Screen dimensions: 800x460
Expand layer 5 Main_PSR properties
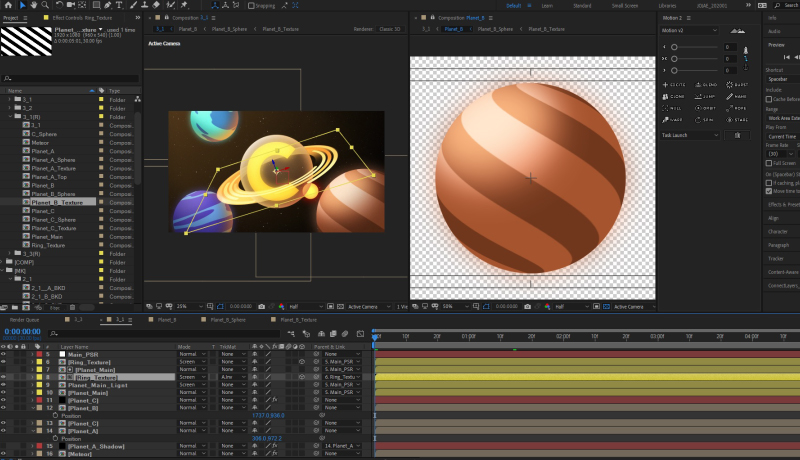tap(33, 354)
